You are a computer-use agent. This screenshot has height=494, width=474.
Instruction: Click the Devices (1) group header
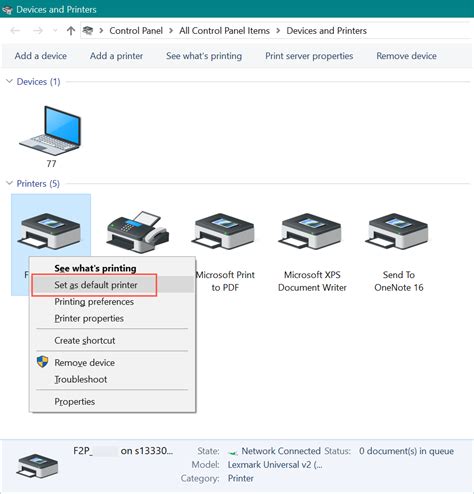38,82
